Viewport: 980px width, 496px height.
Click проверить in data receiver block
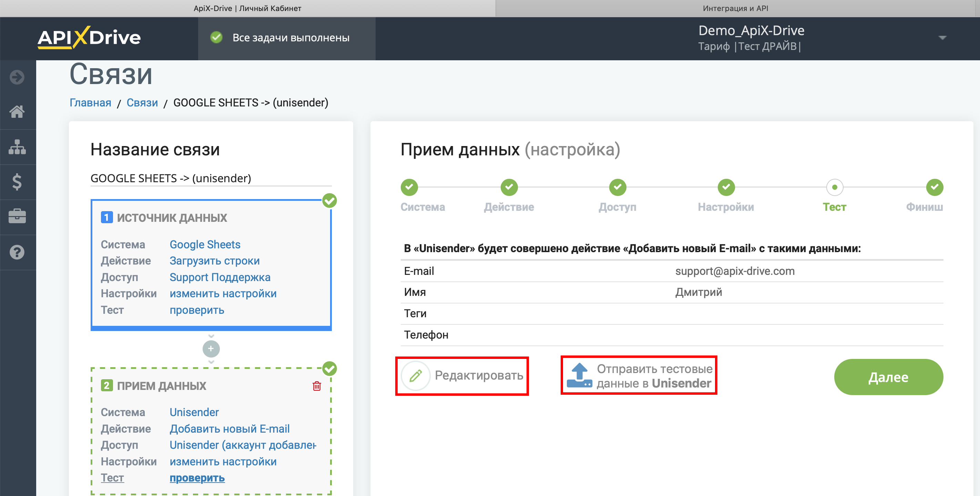tap(197, 478)
